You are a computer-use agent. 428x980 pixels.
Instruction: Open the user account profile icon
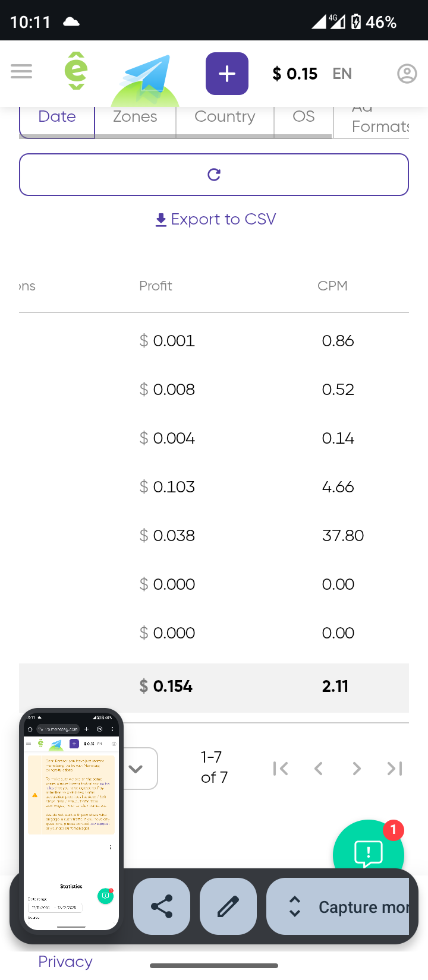[407, 74]
